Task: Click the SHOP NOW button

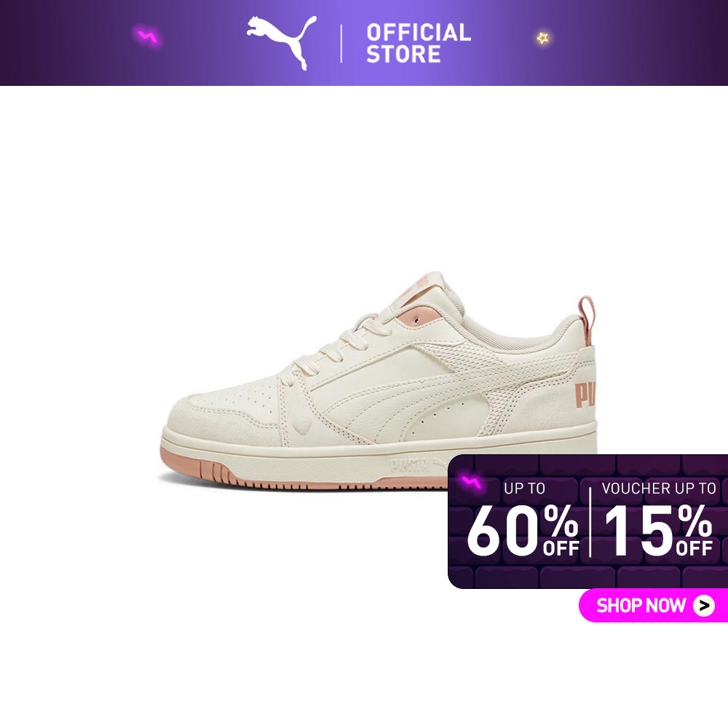Action: pos(653,605)
